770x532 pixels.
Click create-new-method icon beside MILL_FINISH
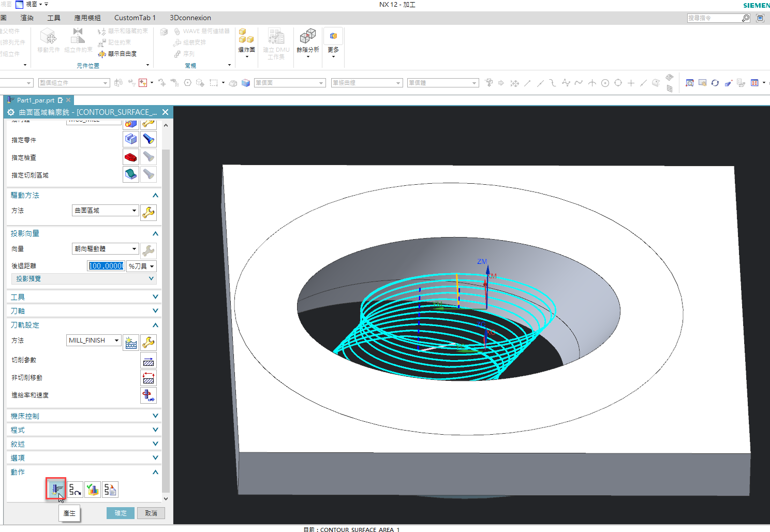[x=131, y=342]
